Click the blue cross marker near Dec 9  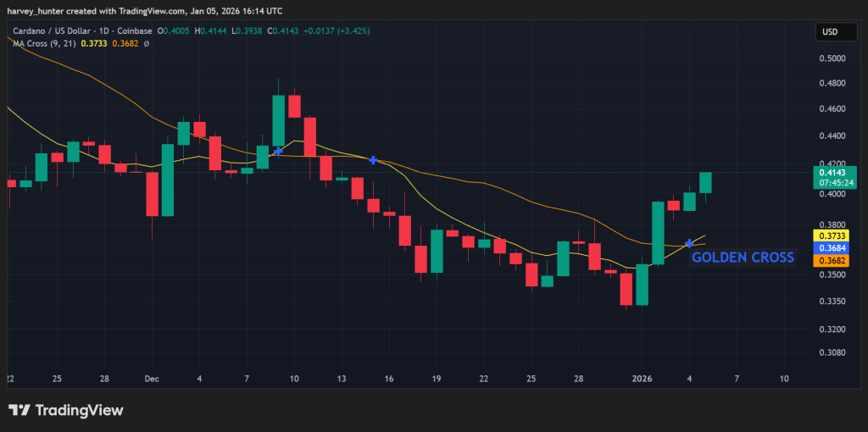(x=278, y=151)
